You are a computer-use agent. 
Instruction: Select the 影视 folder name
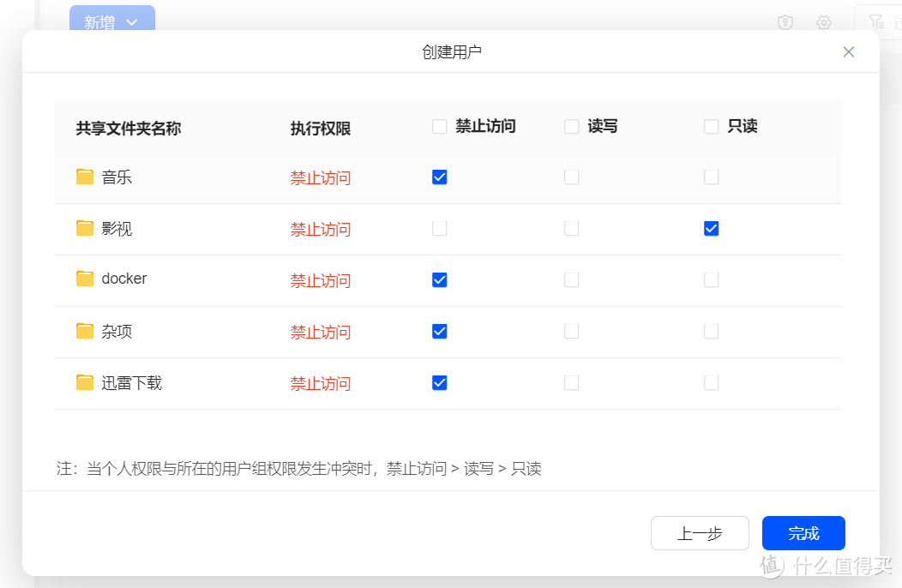pos(117,229)
